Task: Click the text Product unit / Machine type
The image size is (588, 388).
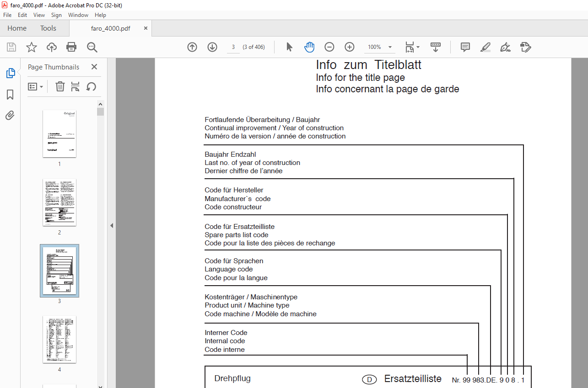Action: click(247, 305)
